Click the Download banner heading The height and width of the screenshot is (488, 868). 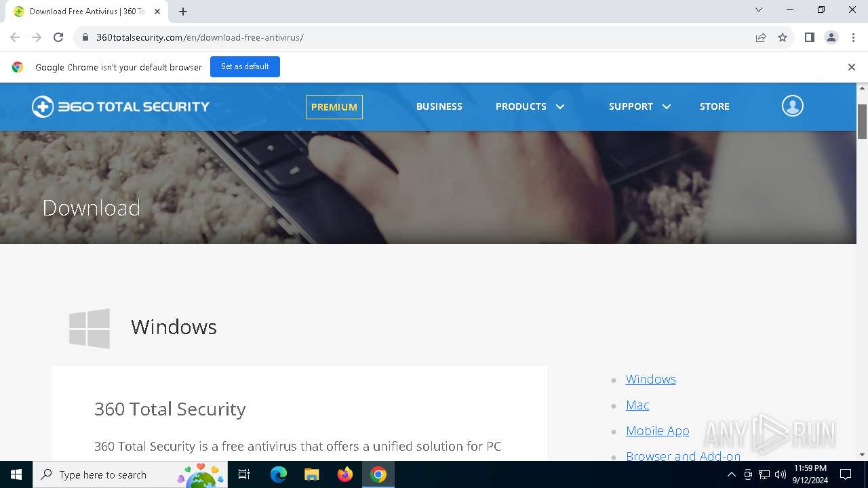91,207
